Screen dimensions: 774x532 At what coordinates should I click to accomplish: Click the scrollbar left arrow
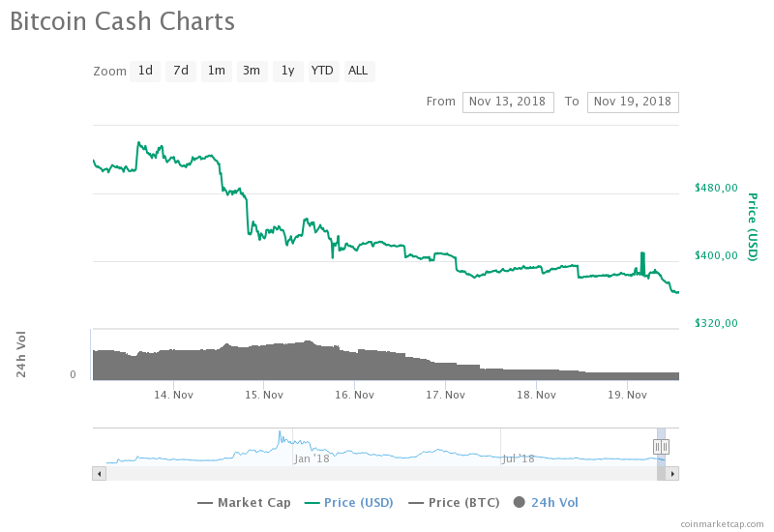tap(99, 473)
